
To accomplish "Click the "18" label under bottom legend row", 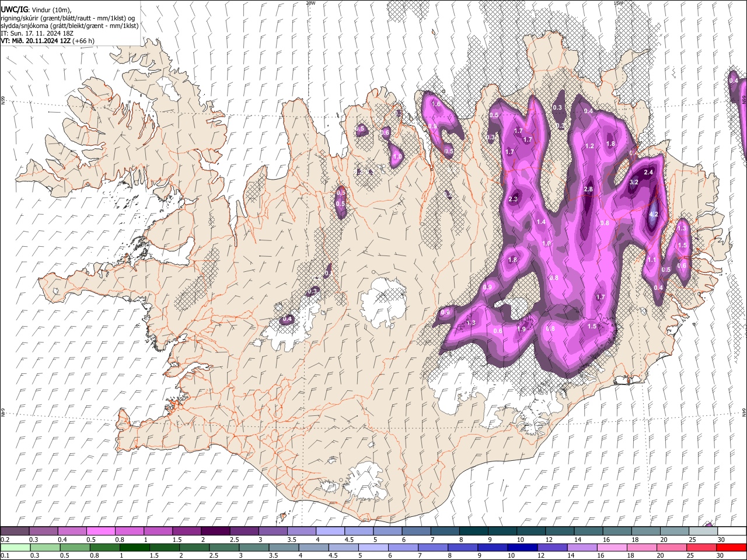I will [x=631, y=556].
